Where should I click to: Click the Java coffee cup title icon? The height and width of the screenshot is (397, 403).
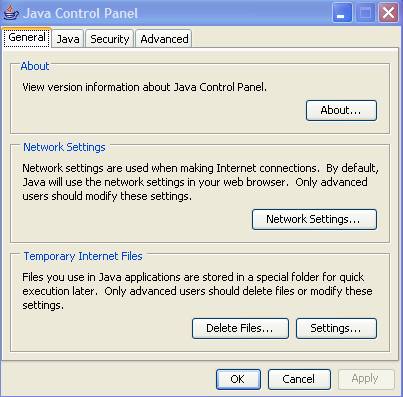tap(10, 12)
